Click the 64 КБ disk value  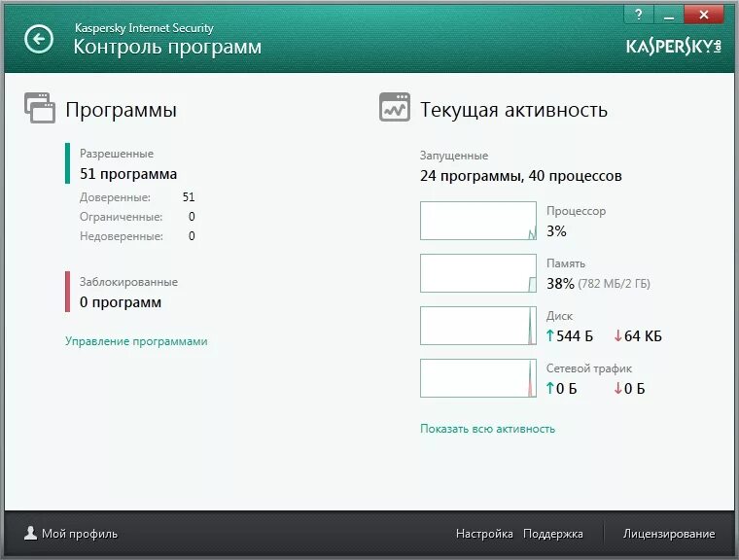pyautogui.click(x=643, y=335)
